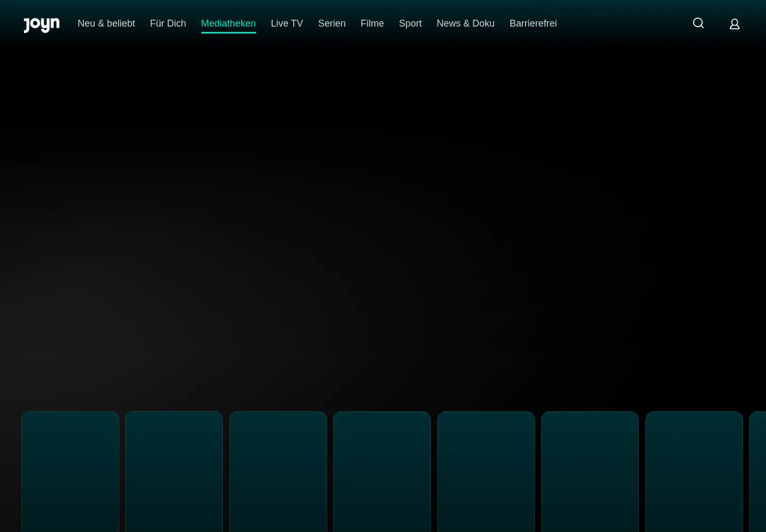Viewport: 766px width, 532px height.
Task: Go to Sport
Action: coord(410,23)
